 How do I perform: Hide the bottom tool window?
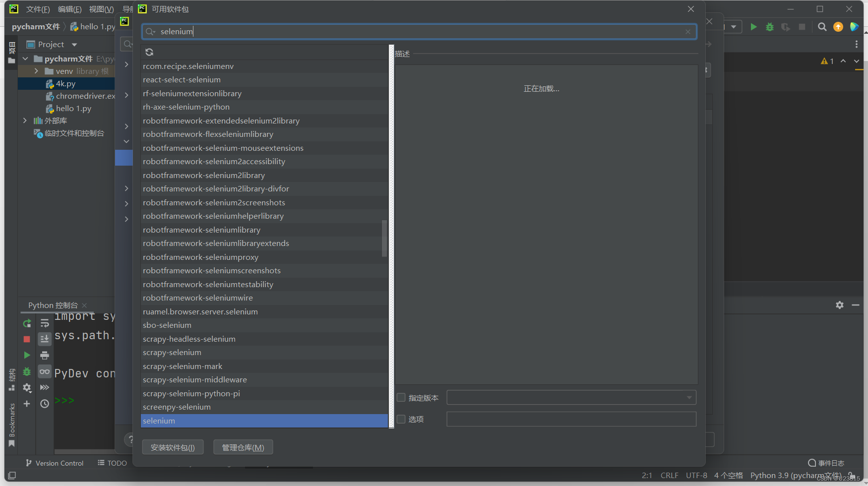pos(856,305)
